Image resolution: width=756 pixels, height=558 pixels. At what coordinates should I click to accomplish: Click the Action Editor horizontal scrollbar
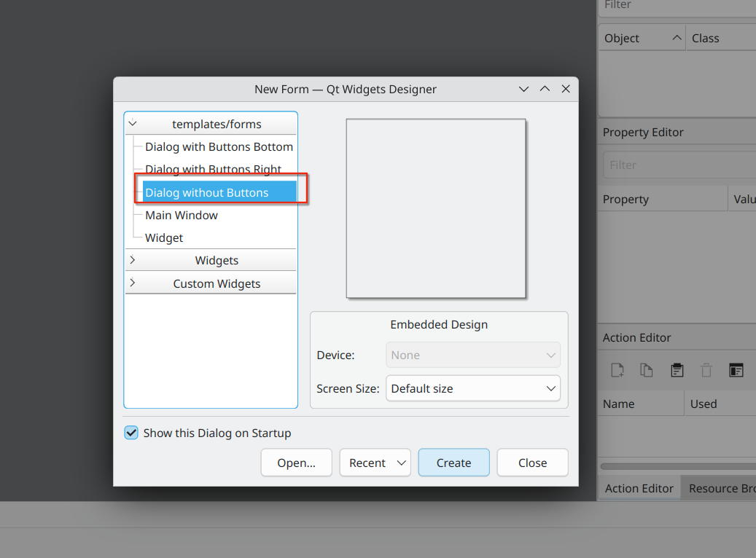click(x=678, y=466)
